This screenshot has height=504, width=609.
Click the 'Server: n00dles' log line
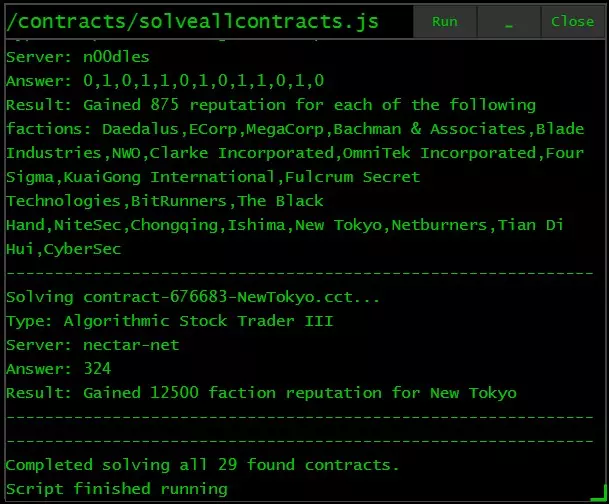click(x=77, y=57)
